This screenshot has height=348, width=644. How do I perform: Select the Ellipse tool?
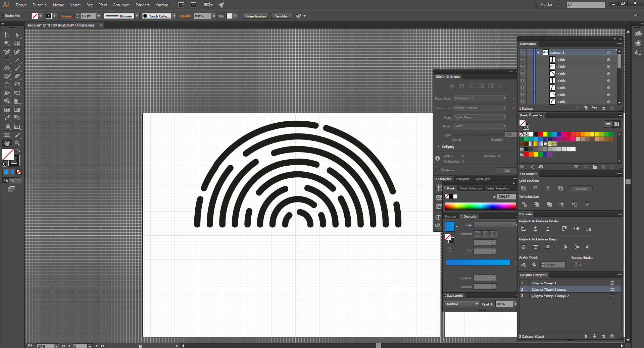(7, 68)
